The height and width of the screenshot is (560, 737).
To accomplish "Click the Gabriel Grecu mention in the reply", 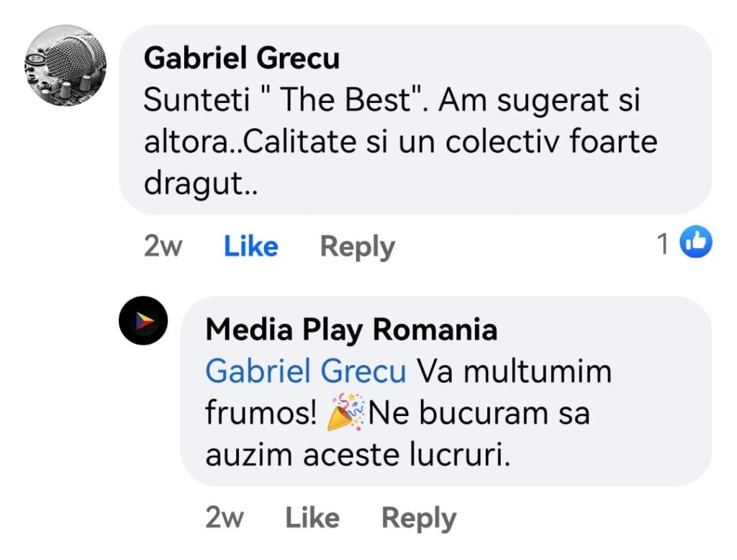I will [306, 372].
